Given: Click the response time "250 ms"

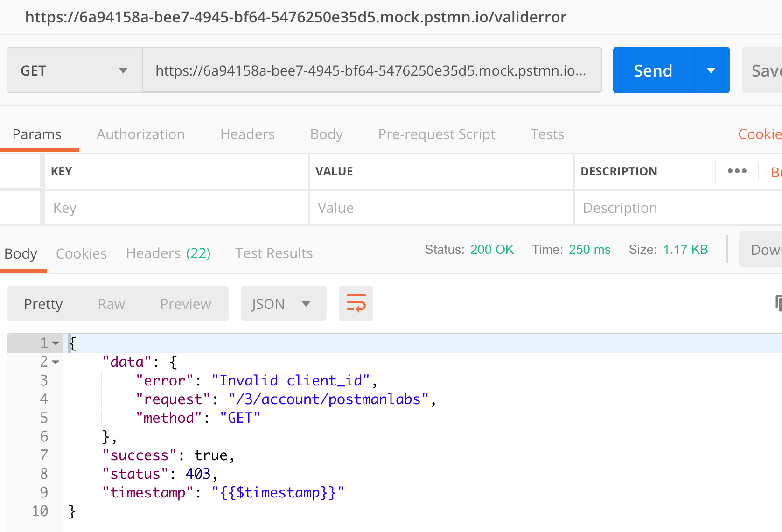Looking at the screenshot, I should (590, 250).
